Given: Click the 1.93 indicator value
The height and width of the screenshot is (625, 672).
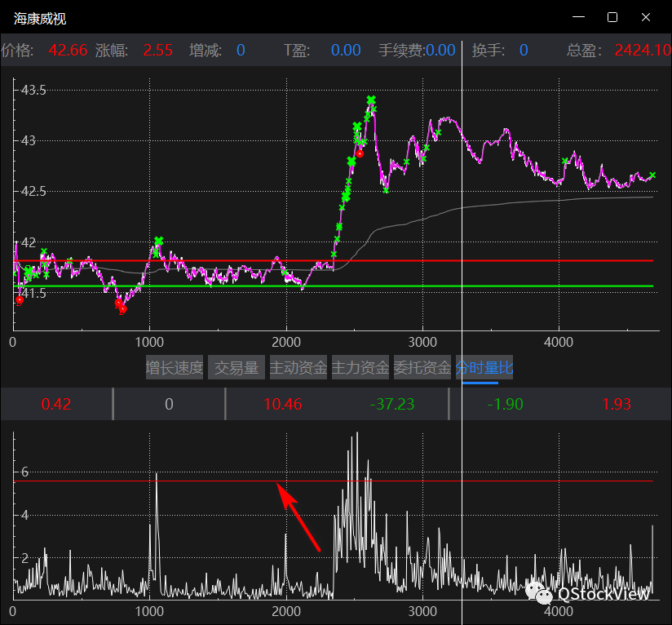Looking at the screenshot, I should coord(617,404).
